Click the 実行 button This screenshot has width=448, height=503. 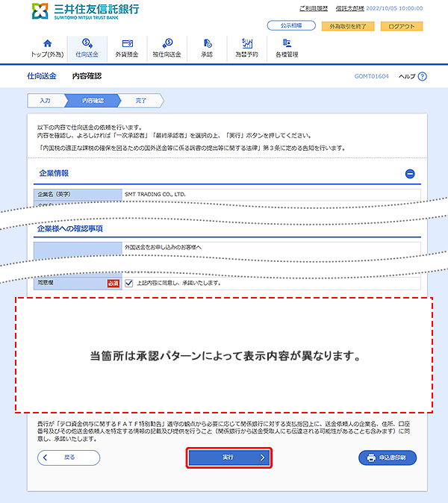(228, 457)
